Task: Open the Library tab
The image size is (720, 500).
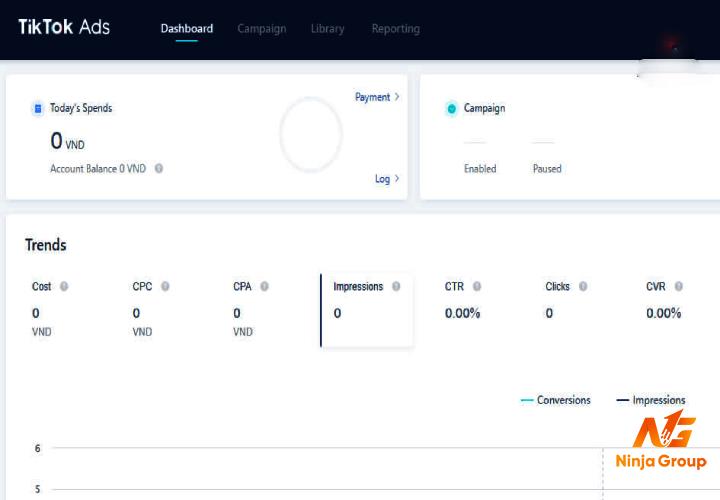Action: 327,28
